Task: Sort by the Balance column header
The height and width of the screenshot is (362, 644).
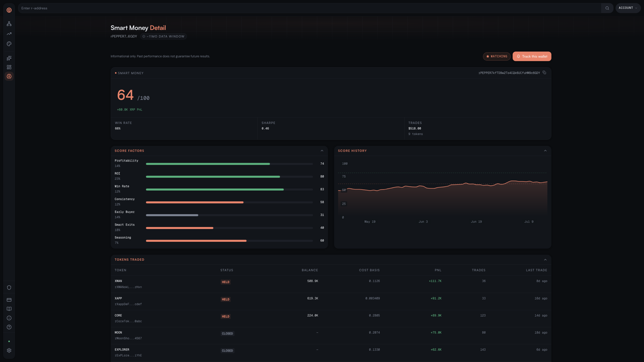Action: pyautogui.click(x=310, y=270)
